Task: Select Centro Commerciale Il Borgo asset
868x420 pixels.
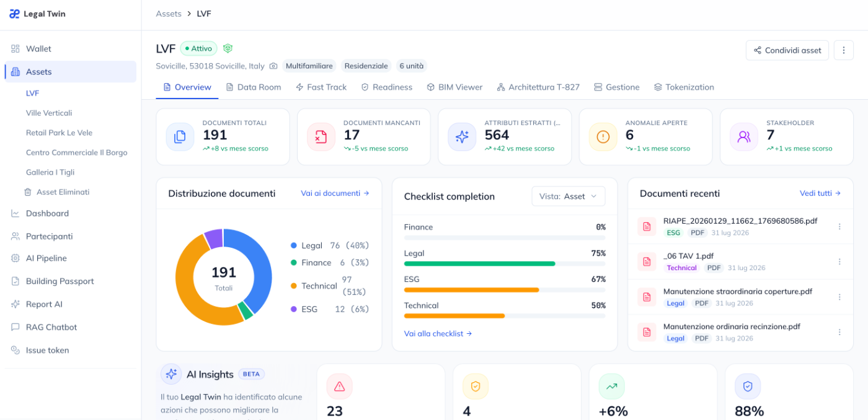Action: tap(77, 152)
